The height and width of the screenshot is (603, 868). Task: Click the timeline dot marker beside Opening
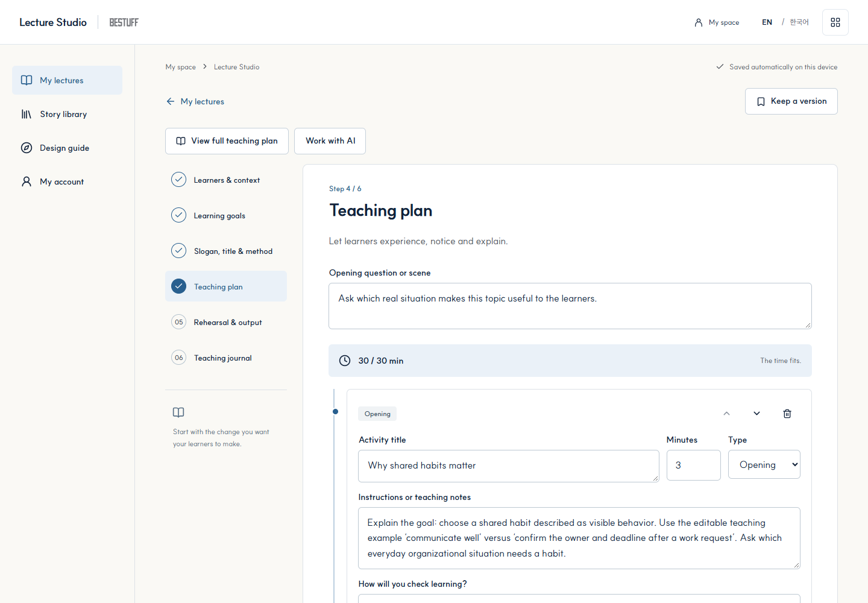click(336, 412)
